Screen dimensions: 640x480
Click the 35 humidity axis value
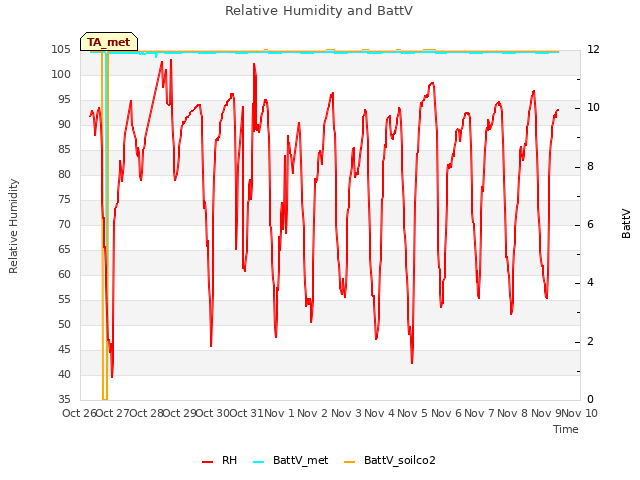click(x=64, y=399)
